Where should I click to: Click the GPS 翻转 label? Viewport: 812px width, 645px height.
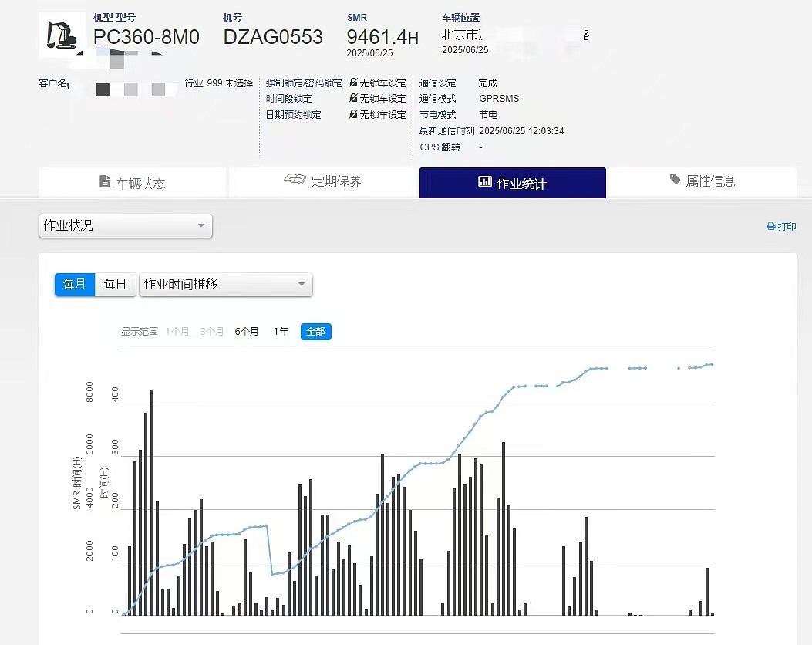point(440,147)
